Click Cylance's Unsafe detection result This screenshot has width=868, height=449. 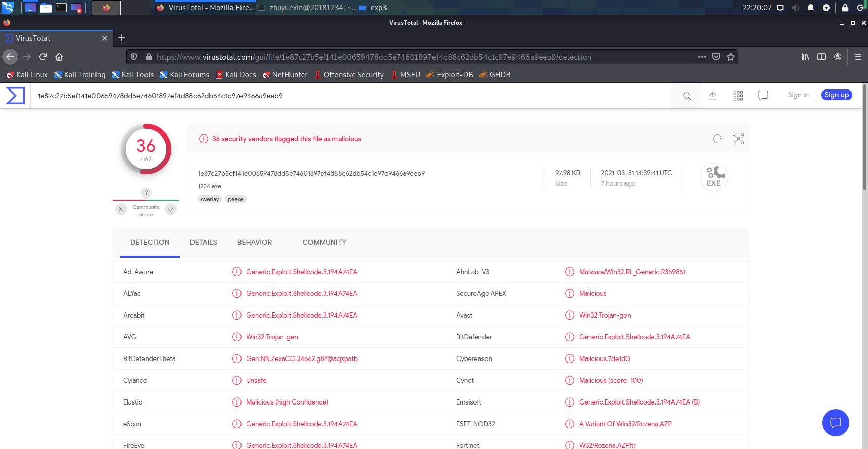click(256, 380)
